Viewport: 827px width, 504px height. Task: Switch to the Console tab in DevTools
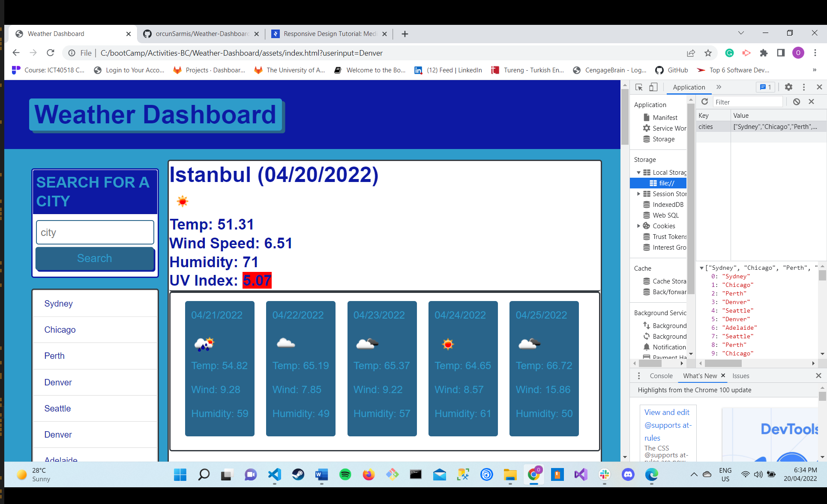pyautogui.click(x=661, y=376)
